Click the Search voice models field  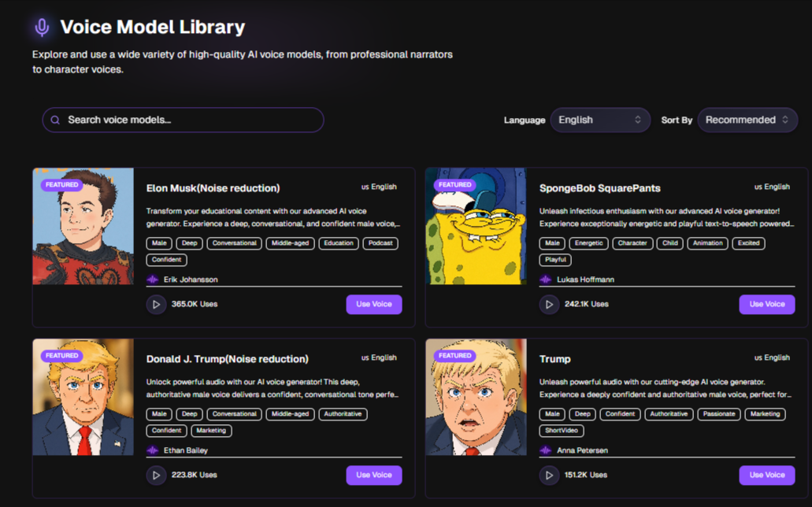[x=184, y=120]
